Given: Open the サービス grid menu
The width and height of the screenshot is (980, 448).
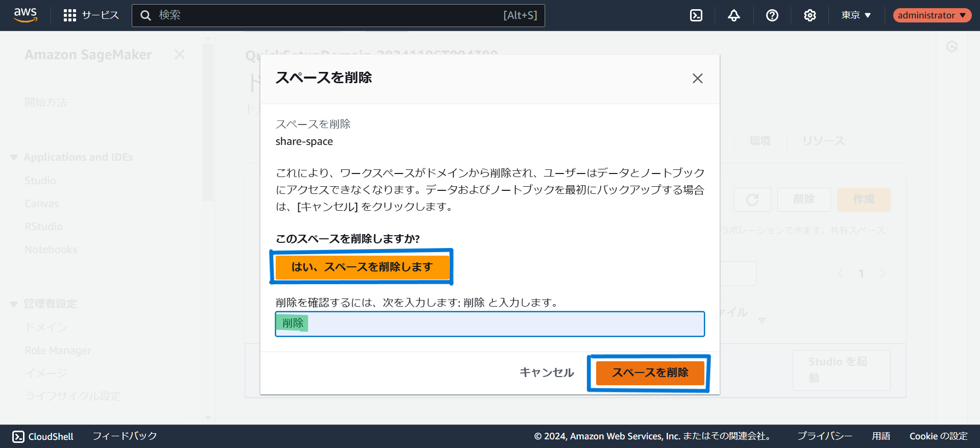Looking at the screenshot, I should 91,15.
